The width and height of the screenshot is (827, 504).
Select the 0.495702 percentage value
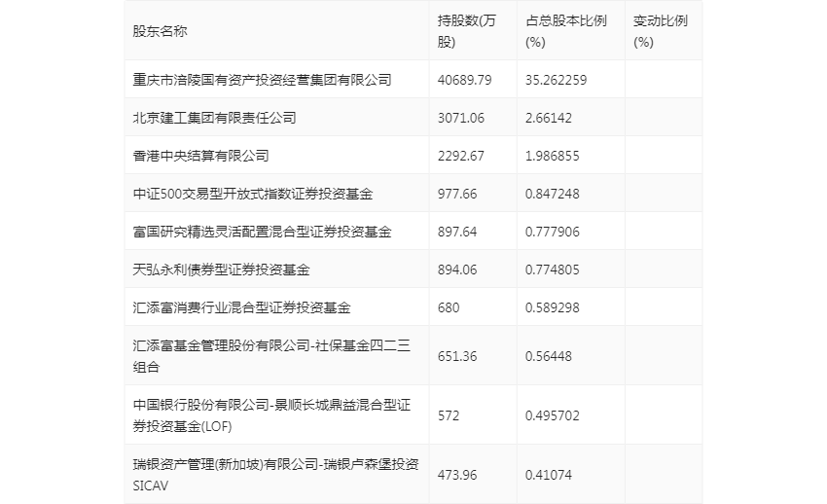coord(553,415)
